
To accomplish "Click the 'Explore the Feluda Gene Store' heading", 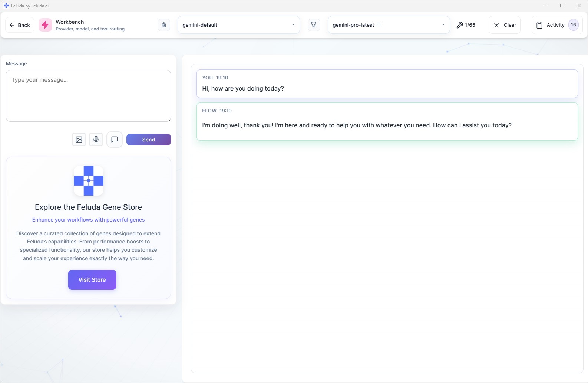I will [x=89, y=207].
